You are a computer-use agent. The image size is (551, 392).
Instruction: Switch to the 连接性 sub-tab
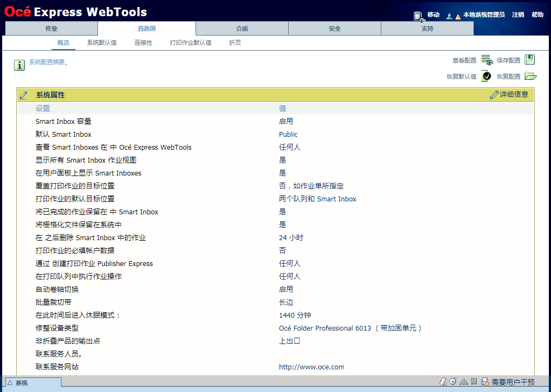pyautogui.click(x=143, y=43)
